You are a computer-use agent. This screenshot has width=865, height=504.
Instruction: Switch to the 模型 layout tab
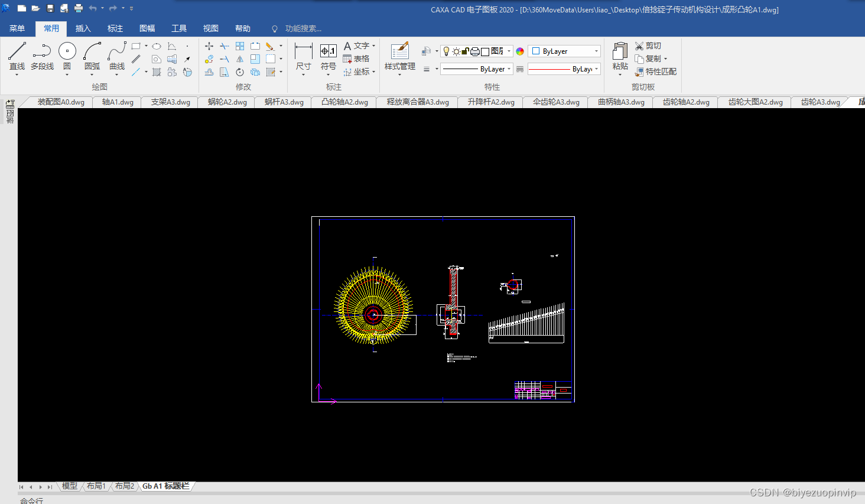70,486
